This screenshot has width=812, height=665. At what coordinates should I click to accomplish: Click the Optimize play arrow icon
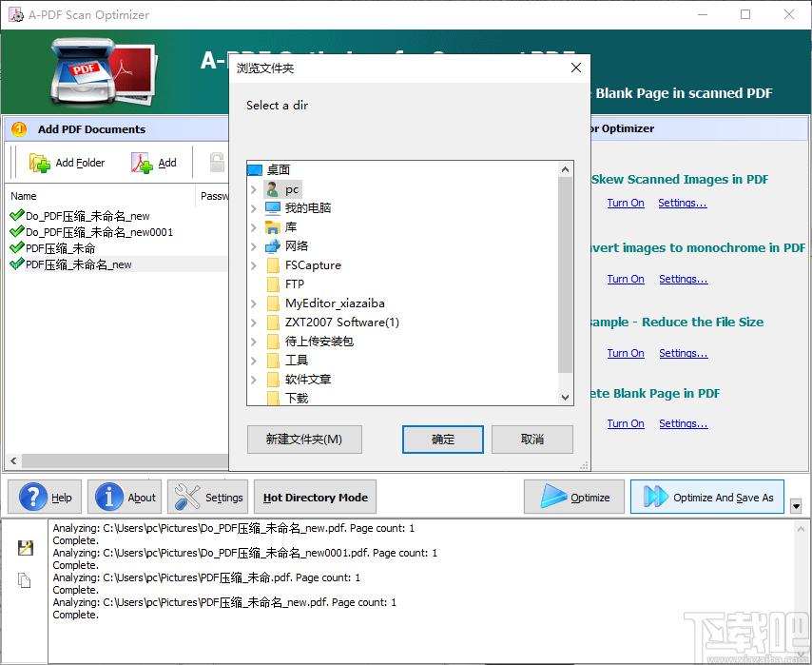(553, 496)
